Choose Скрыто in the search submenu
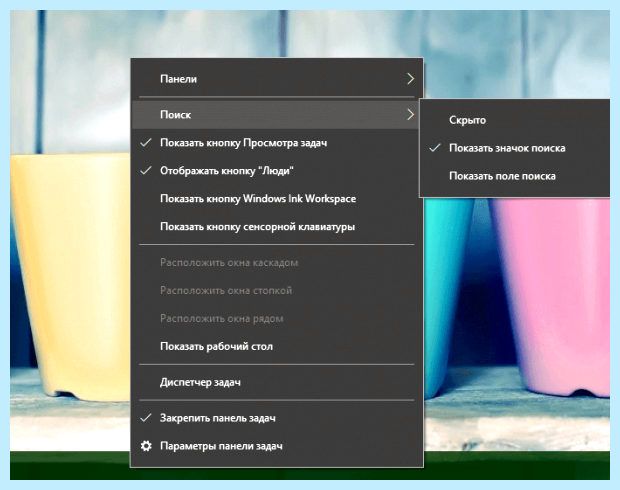 point(514,120)
